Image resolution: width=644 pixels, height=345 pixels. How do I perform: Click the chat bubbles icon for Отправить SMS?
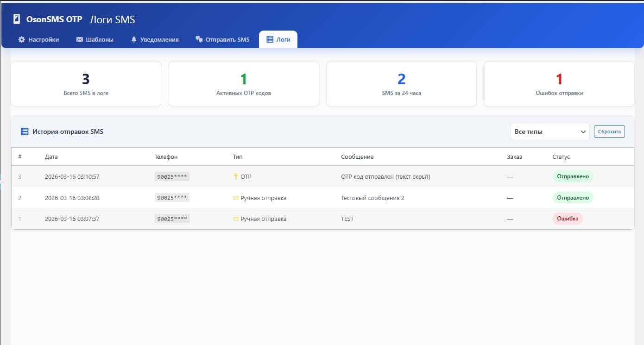[x=199, y=40]
